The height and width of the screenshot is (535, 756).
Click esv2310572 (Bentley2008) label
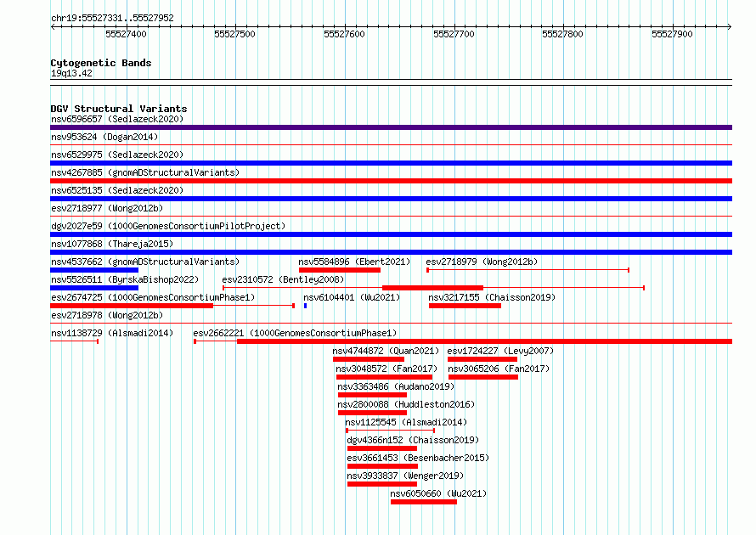[283, 279]
